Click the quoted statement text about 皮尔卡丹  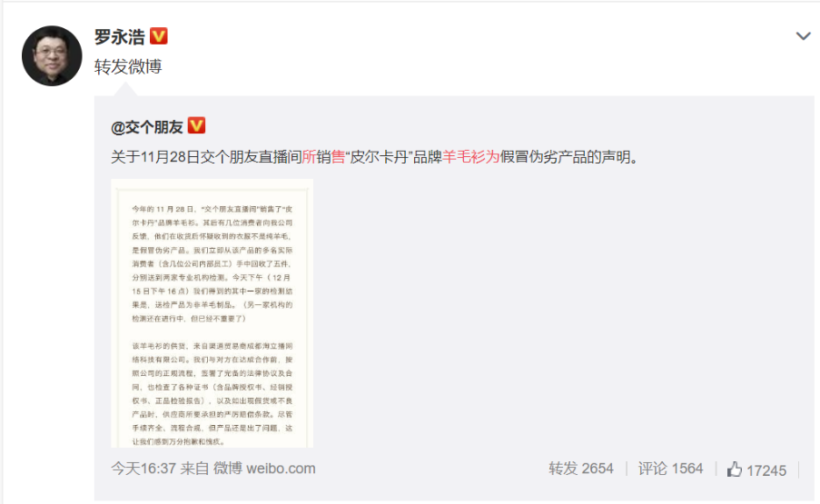(374, 157)
